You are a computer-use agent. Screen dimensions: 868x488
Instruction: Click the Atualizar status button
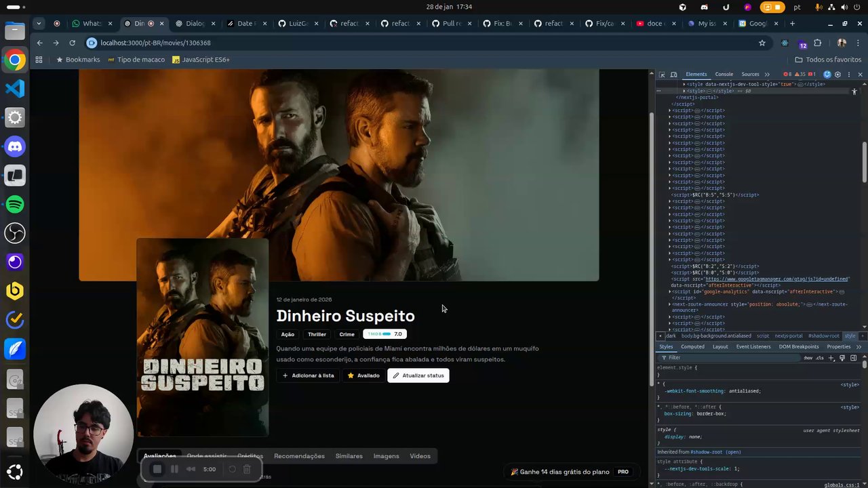(418, 375)
